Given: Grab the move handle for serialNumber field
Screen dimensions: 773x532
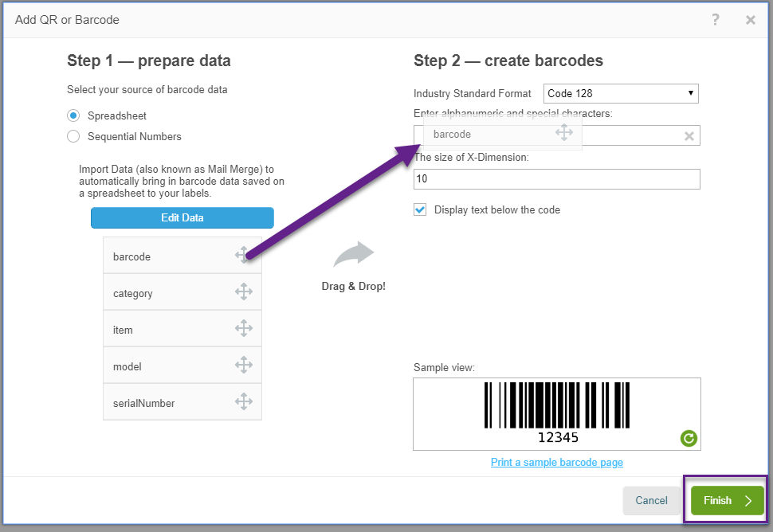Looking at the screenshot, I should click(244, 401).
